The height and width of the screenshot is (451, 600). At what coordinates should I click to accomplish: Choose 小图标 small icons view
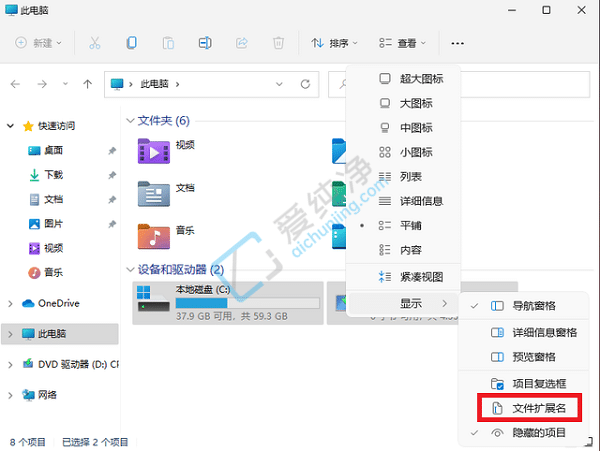click(x=403, y=152)
